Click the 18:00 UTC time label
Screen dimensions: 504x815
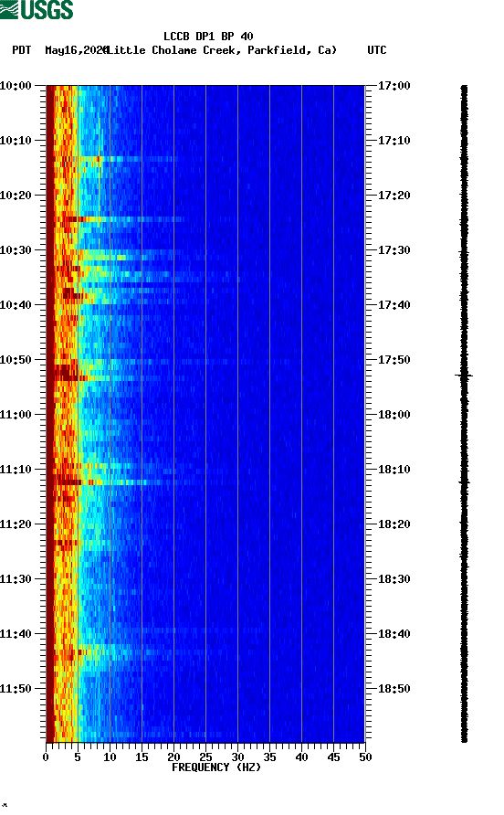tap(394, 415)
